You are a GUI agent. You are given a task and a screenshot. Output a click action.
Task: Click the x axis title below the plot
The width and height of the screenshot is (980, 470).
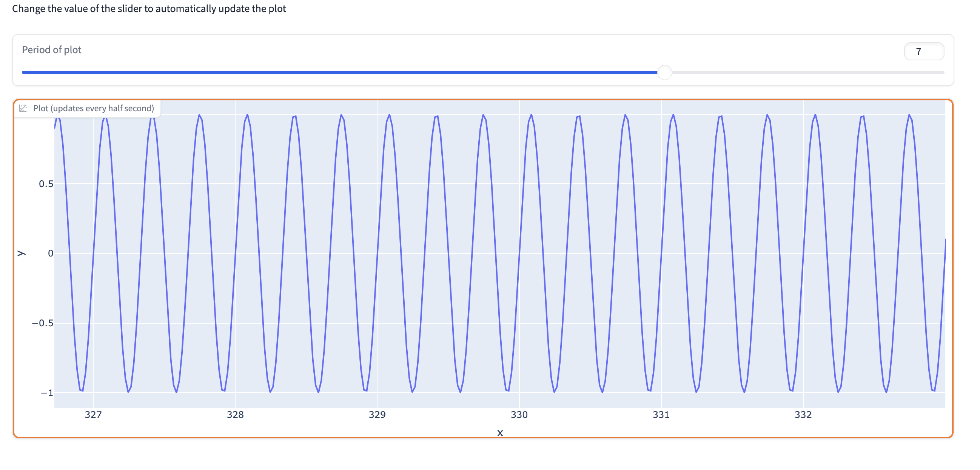500,433
